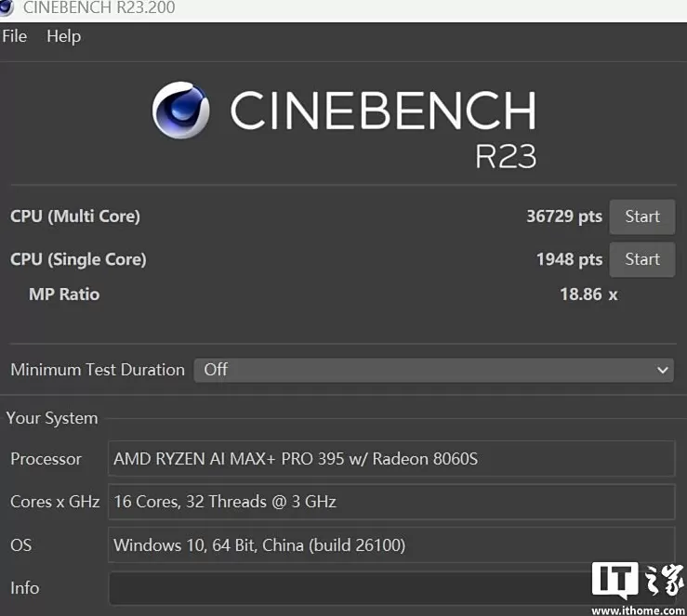Click the Cores x GHz field

390,502
